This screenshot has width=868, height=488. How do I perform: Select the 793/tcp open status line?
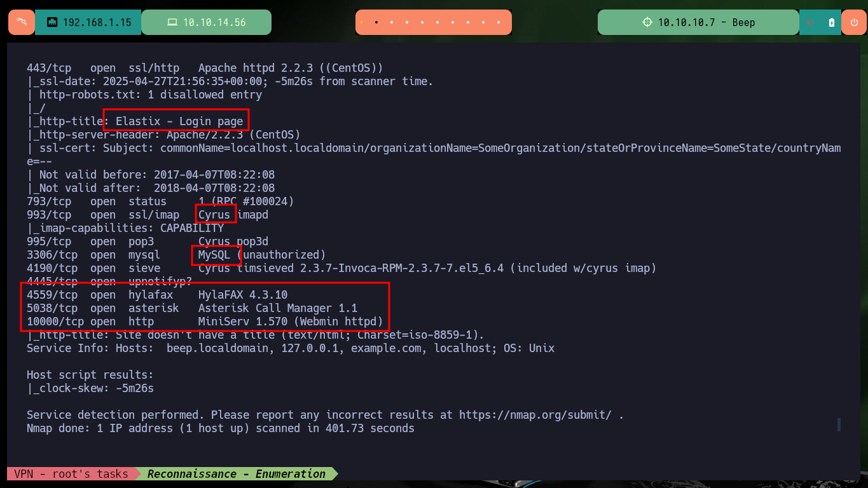click(x=160, y=201)
